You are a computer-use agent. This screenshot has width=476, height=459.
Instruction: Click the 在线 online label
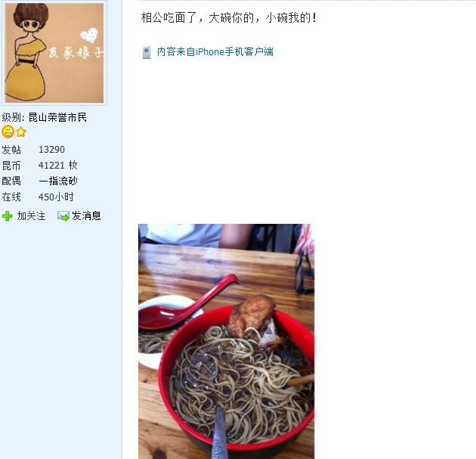(11, 197)
